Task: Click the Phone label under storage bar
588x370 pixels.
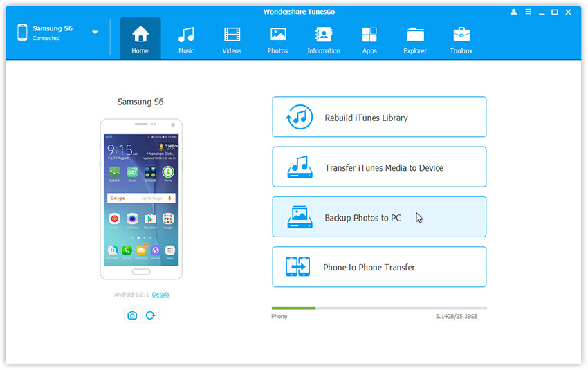Action: 279,316
